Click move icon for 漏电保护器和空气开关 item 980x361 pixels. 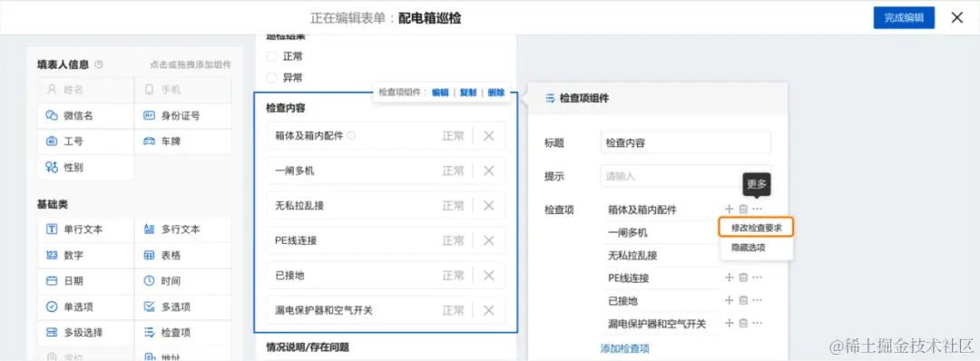tap(729, 324)
